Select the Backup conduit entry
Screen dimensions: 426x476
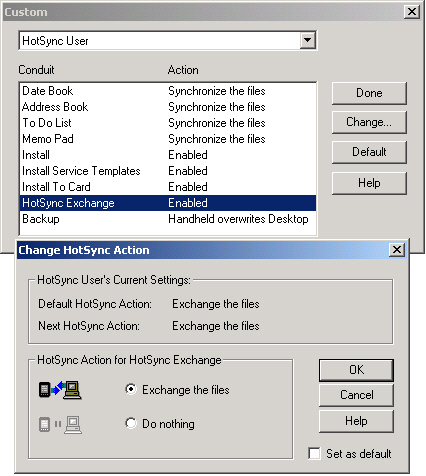pos(168,219)
